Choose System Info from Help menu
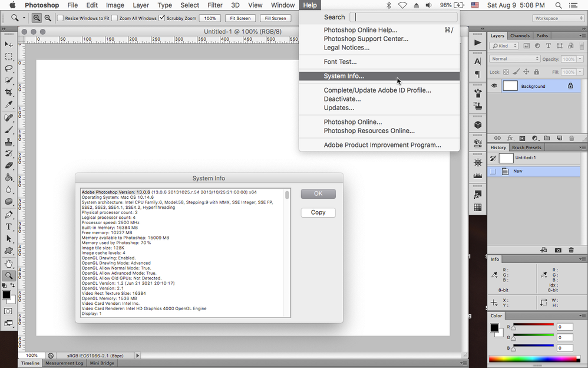 [379, 76]
